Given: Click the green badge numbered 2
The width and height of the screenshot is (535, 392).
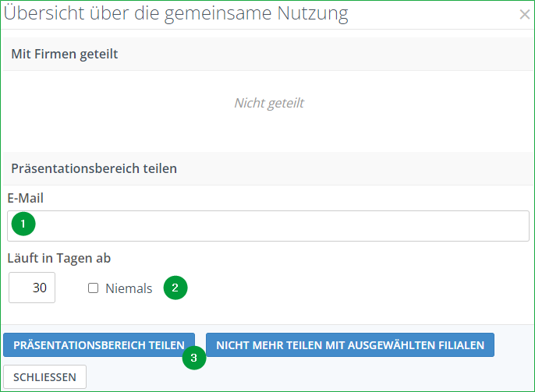Looking at the screenshot, I should coord(175,288).
